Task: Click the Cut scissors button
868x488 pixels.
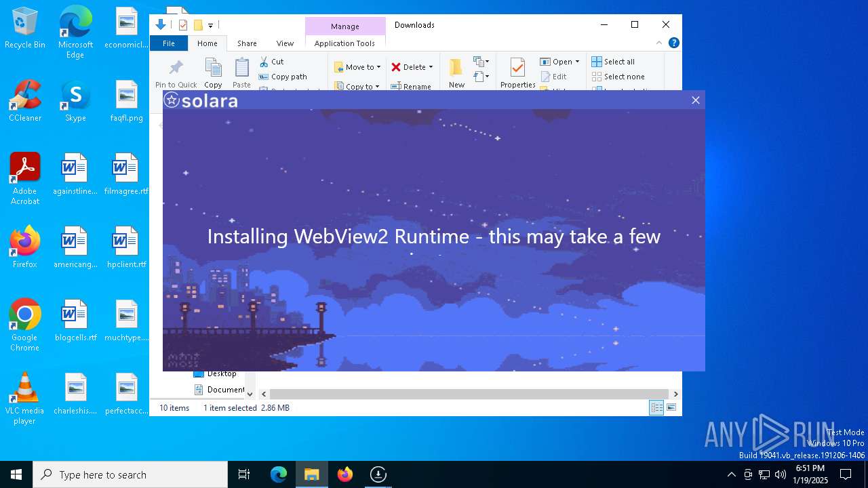Action: [x=271, y=62]
